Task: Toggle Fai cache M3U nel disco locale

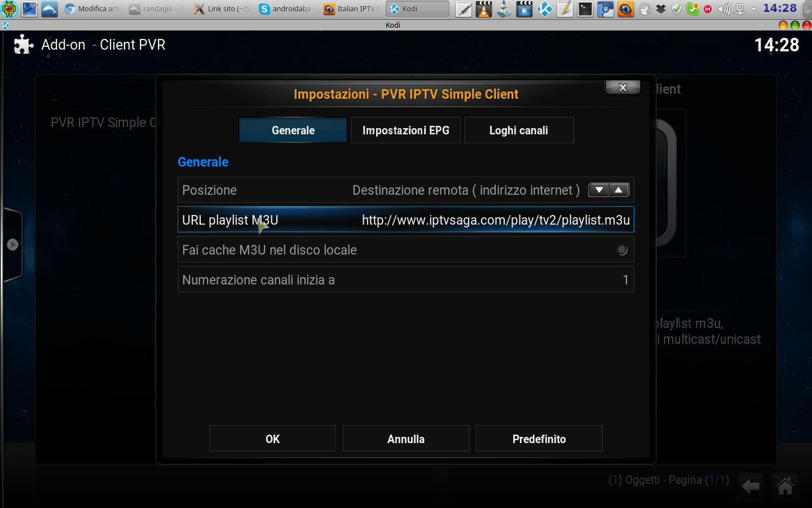Action: coord(621,250)
